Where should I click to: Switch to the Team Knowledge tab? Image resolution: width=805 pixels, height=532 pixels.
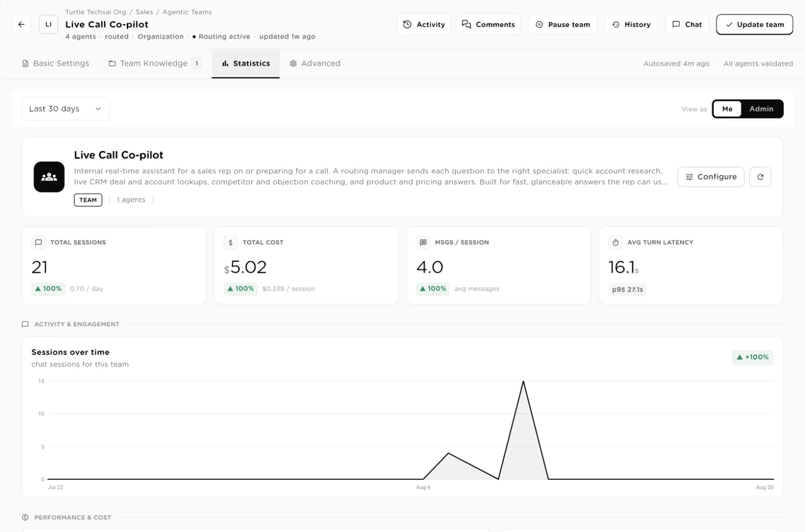(x=155, y=63)
